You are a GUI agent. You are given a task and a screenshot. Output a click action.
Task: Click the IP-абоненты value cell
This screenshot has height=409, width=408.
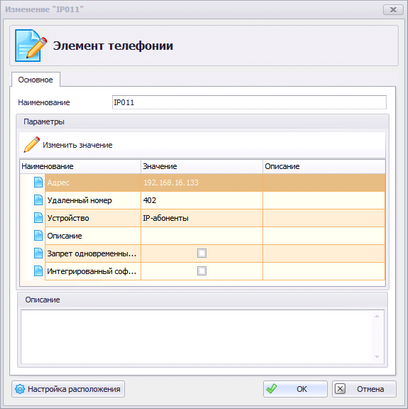202,218
